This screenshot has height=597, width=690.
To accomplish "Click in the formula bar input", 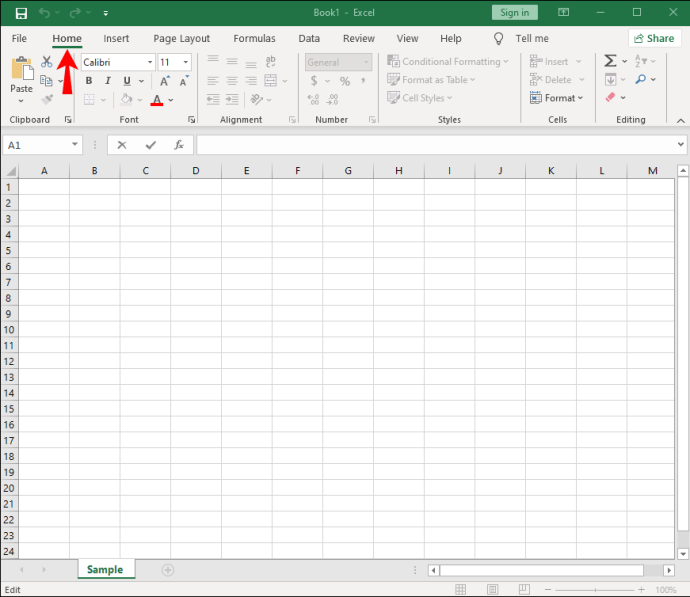I will (436, 145).
